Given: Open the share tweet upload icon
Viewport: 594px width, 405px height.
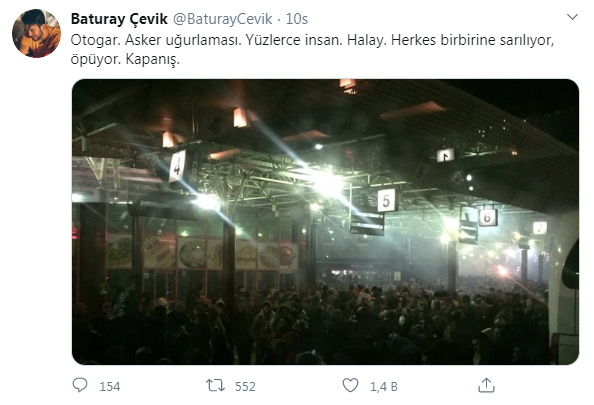Looking at the screenshot, I should point(486,385).
